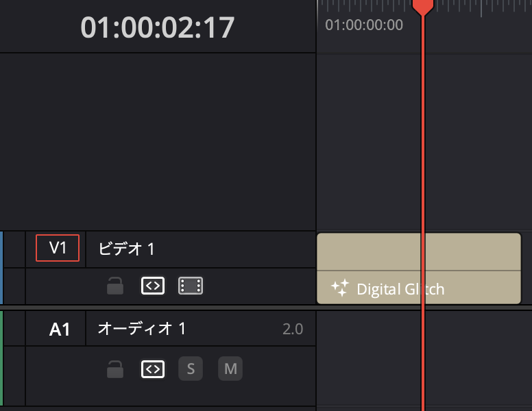Toggle auto track selector on A1

[x=152, y=370]
